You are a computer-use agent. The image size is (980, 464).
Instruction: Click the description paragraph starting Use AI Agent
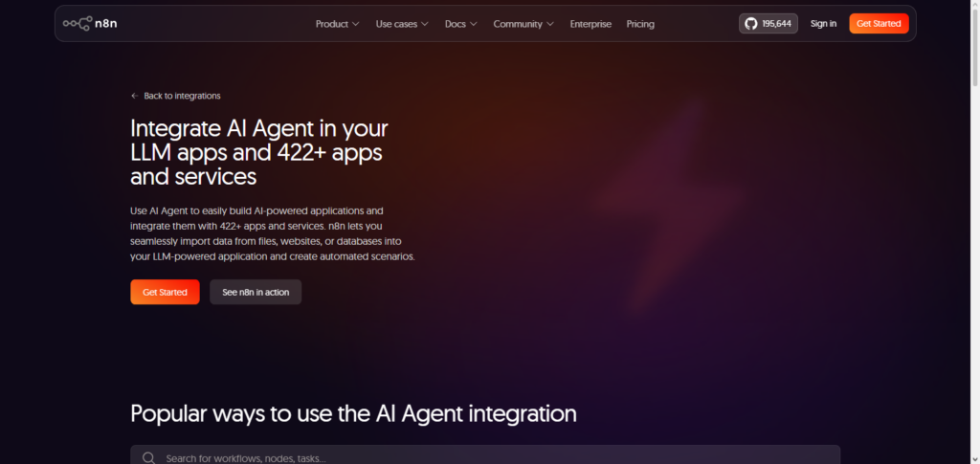pyautogui.click(x=273, y=233)
